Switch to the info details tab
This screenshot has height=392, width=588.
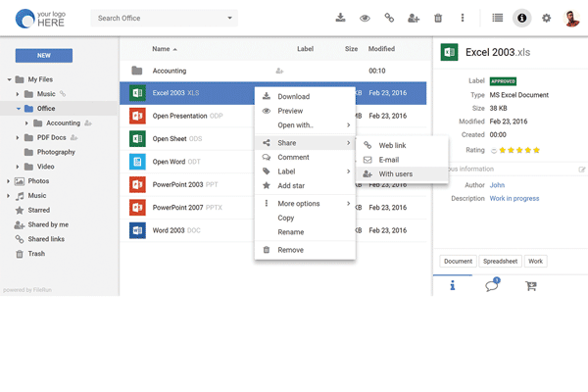click(x=453, y=286)
